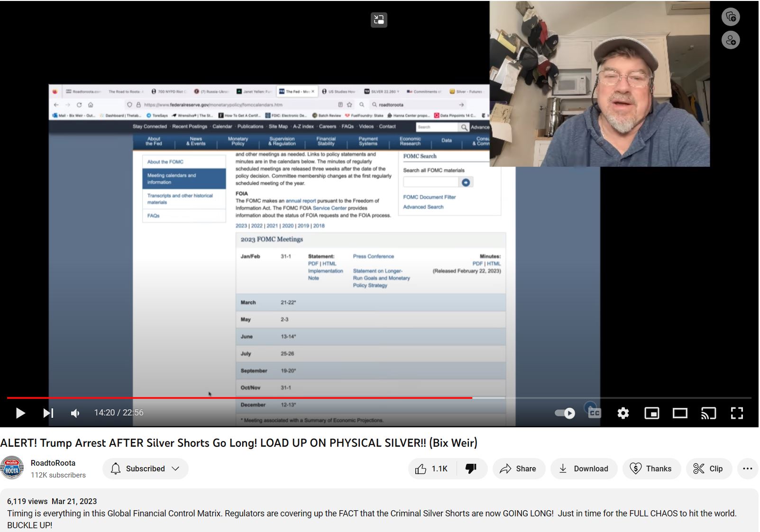Click About the FOMC sidebar item in video
Screen dimensions: 760x532
point(184,162)
